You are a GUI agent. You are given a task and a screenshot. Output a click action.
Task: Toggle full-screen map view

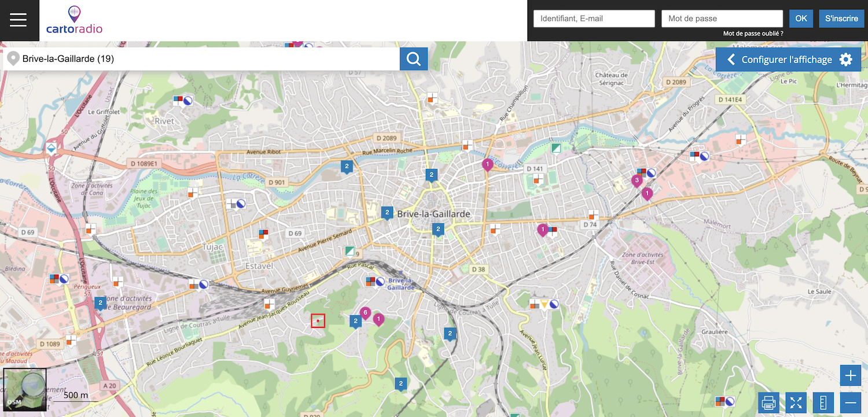point(796,403)
